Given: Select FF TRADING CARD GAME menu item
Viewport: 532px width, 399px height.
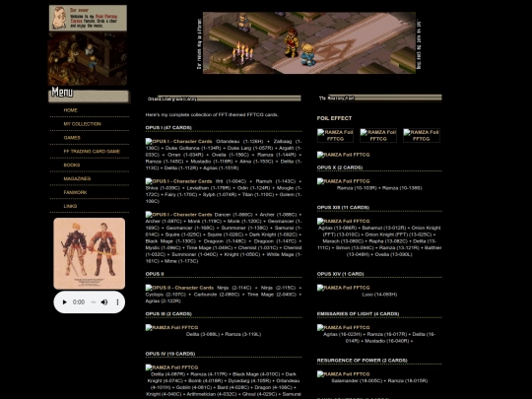Looking at the screenshot, I should (92, 152).
